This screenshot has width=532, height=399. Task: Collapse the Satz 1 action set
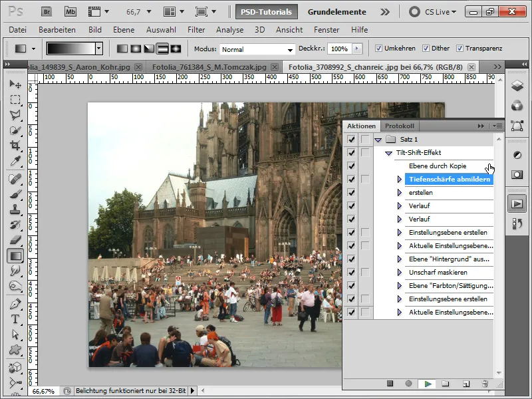[x=378, y=140]
